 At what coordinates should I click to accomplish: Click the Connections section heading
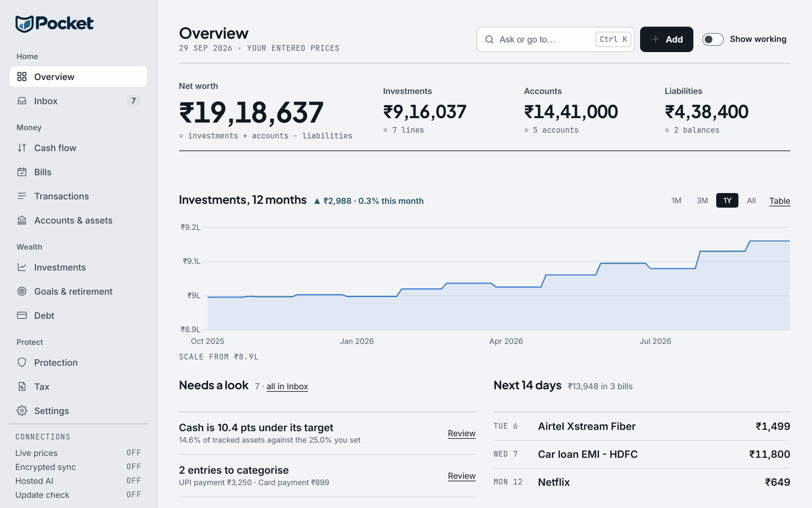pyautogui.click(x=43, y=437)
